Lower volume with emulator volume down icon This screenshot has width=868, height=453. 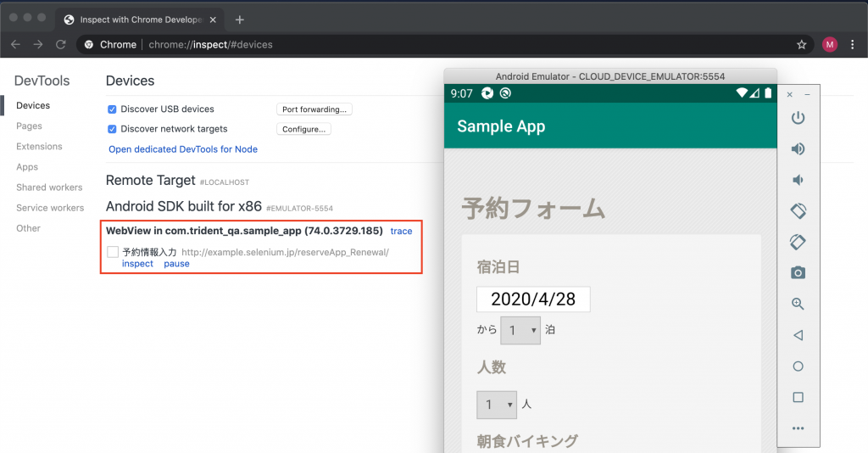[x=798, y=180]
